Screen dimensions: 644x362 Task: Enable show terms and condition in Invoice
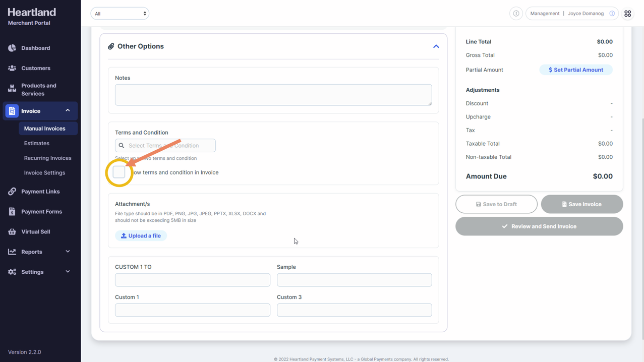(119, 172)
